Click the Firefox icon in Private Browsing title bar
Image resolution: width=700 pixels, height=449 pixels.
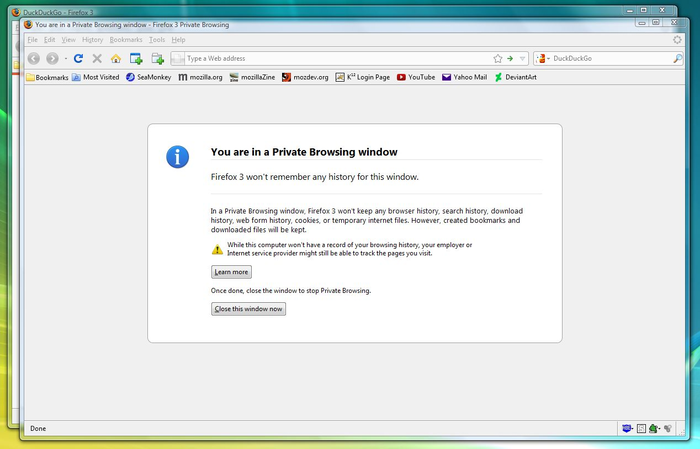click(x=28, y=25)
